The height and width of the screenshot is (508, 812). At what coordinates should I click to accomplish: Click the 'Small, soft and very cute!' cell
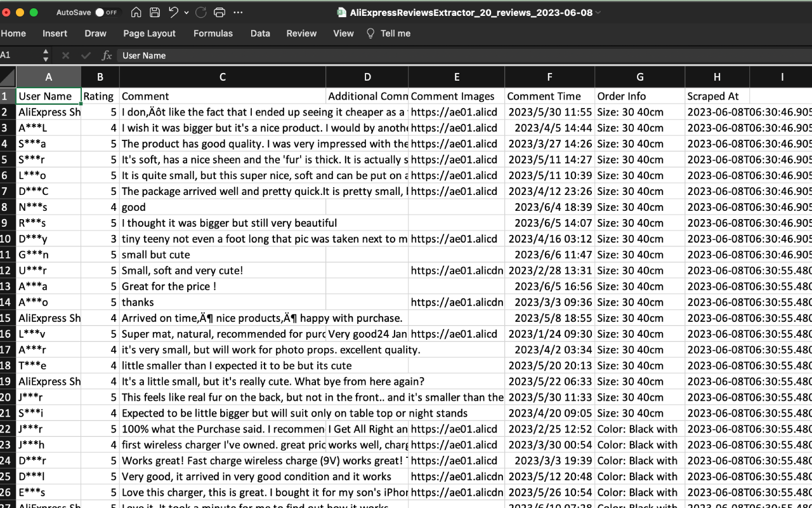[x=223, y=271]
